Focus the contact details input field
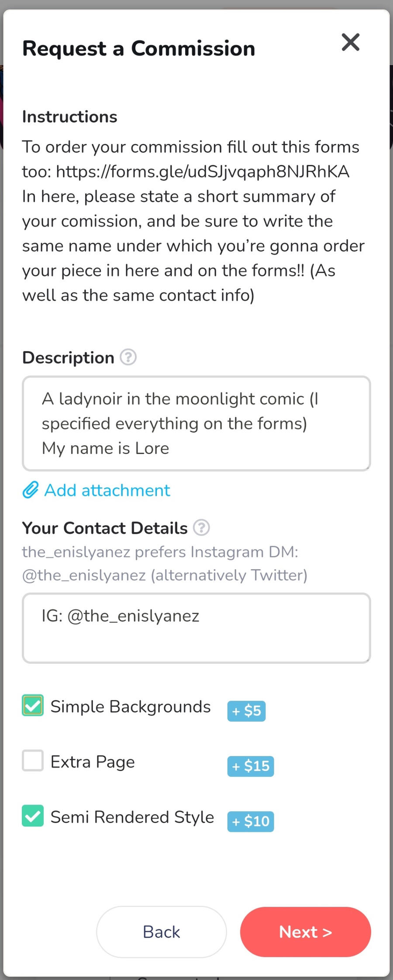This screenshot has height=980, width=393. tap(196, 628)
